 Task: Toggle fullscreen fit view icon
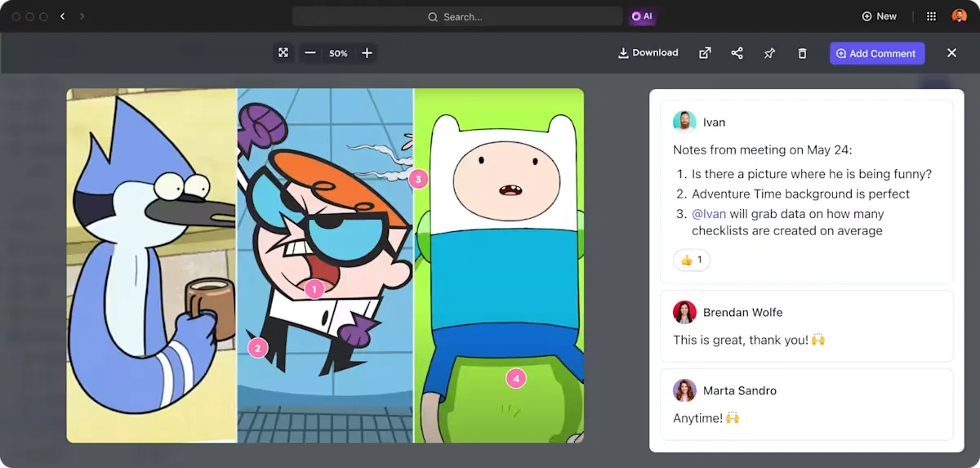pyautogui.click(x=283, y=53)
